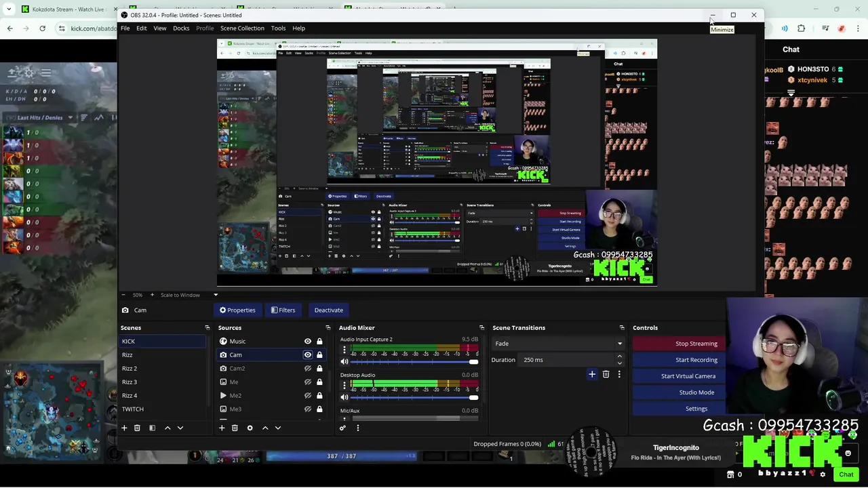Open the Scene Collection menu
This screenshot has width=868, height=488.
(x=242, y=28)
